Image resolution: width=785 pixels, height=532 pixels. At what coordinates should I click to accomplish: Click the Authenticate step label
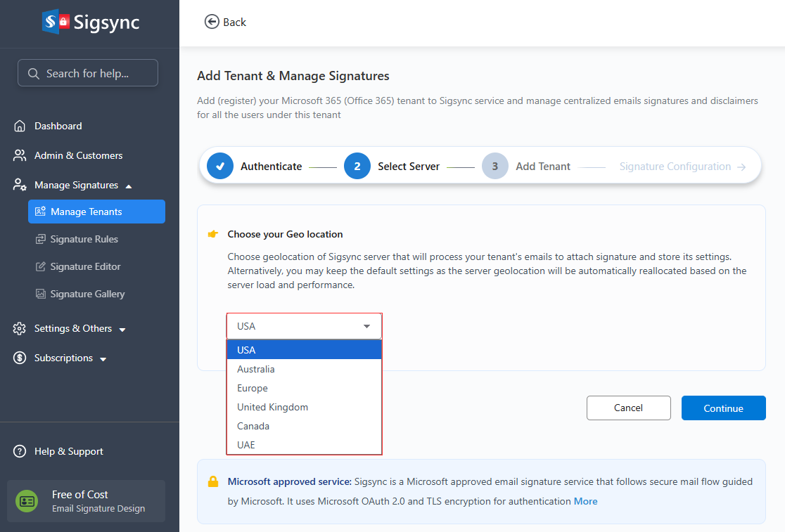click(x=272, y=167)
